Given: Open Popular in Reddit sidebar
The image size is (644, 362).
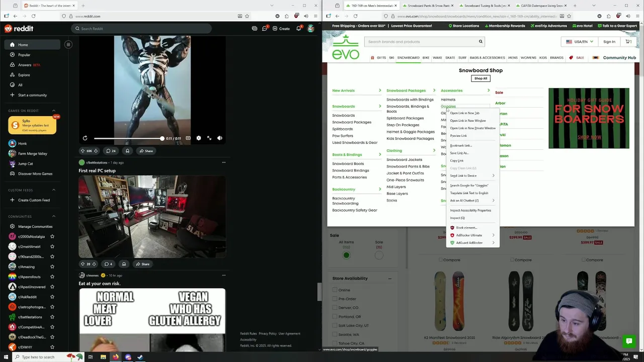Looking at the screenshot, I should tap(24, 55).
